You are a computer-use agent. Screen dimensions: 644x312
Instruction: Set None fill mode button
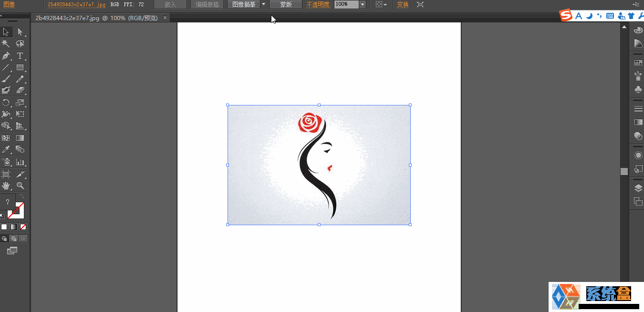point(23,227)
